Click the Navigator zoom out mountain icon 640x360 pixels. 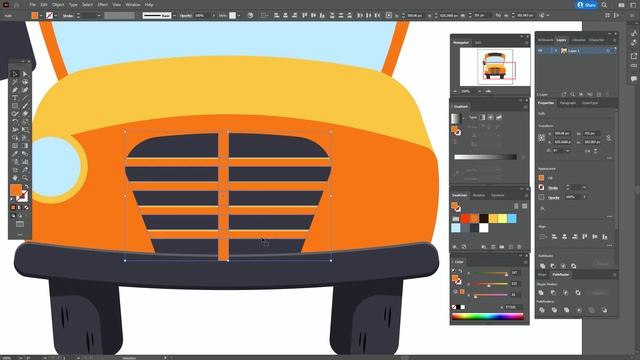coord(456,91)
